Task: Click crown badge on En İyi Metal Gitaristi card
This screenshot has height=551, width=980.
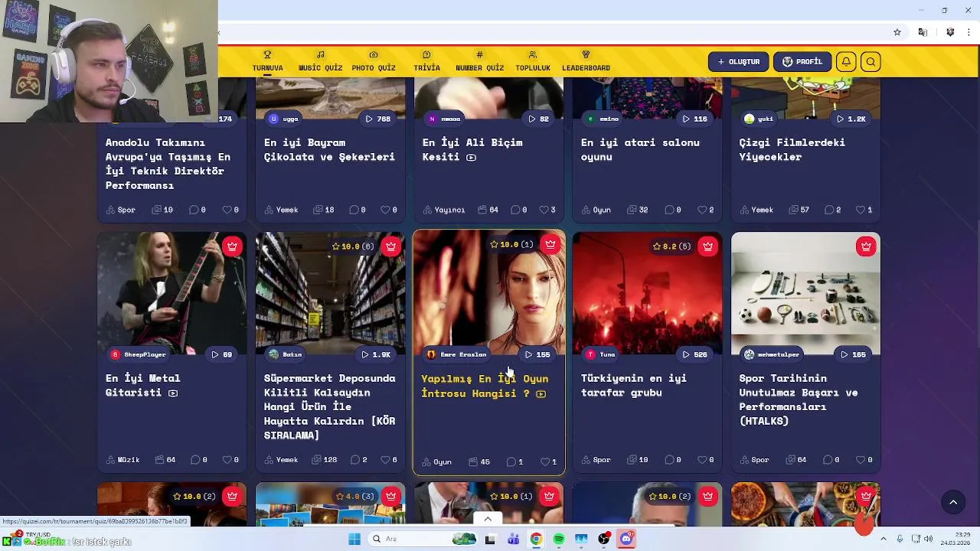Action: click(x=232, y=246)
